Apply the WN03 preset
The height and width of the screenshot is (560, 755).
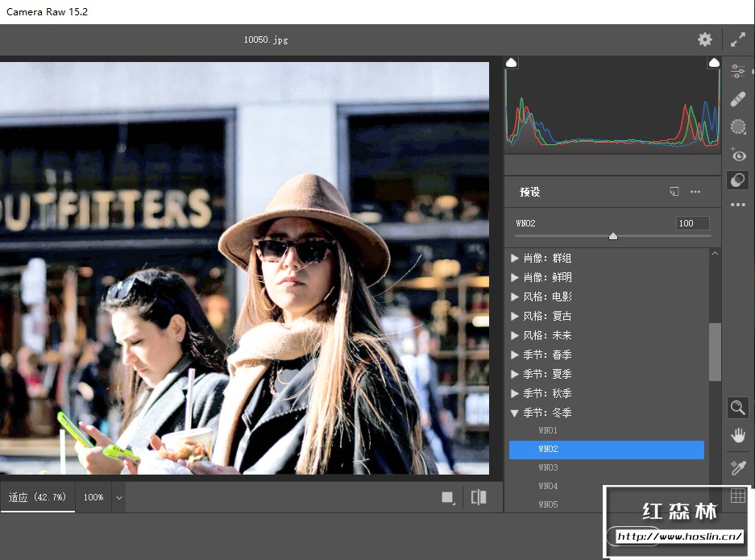click(x=548, y=467)
